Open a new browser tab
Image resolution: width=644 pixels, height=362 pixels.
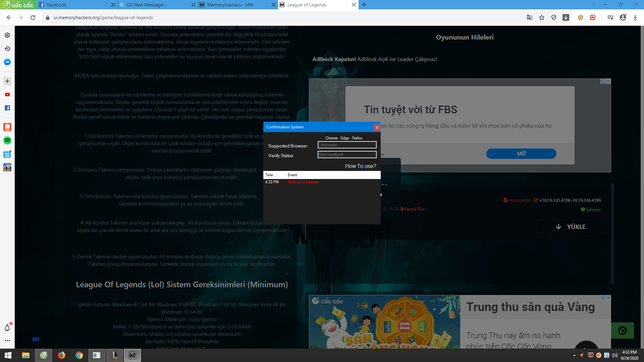364,5
